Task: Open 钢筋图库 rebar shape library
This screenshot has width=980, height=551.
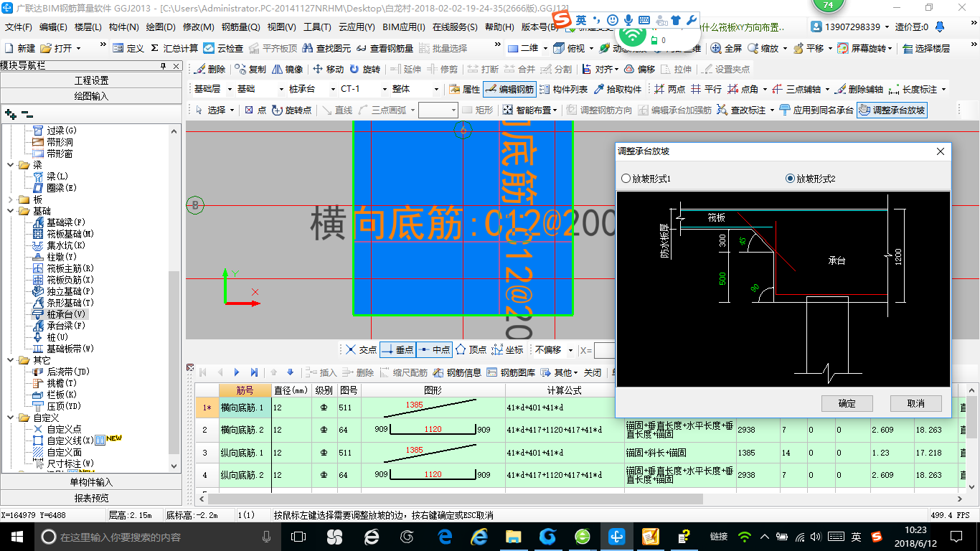Action: pyautogui.click(x=511, y=372)
